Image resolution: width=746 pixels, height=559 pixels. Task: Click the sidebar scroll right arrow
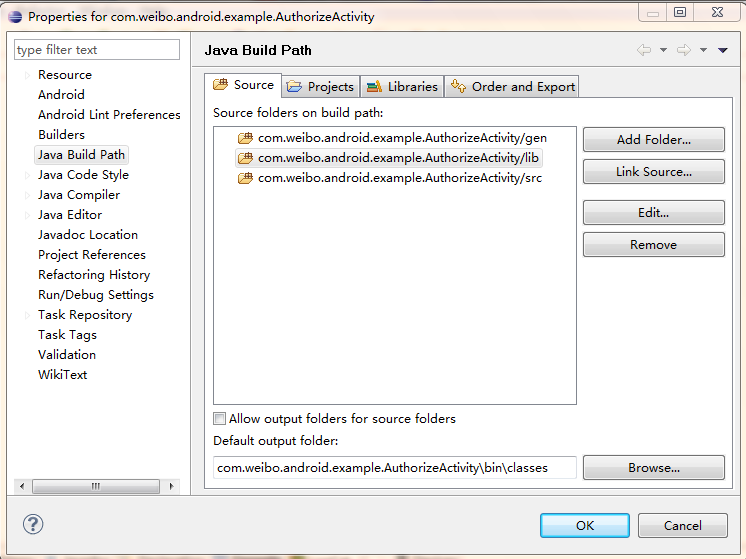(x=172, y=486)
